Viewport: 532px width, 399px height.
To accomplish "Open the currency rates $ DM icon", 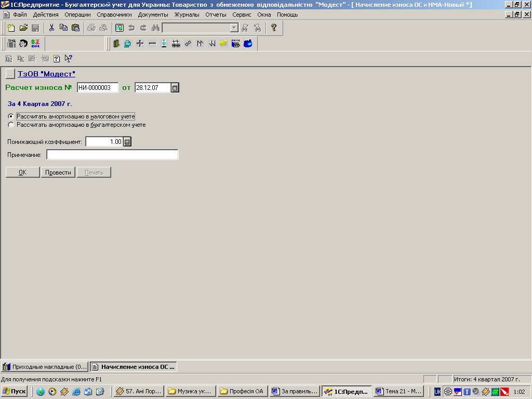I will (x=35, y=44).
